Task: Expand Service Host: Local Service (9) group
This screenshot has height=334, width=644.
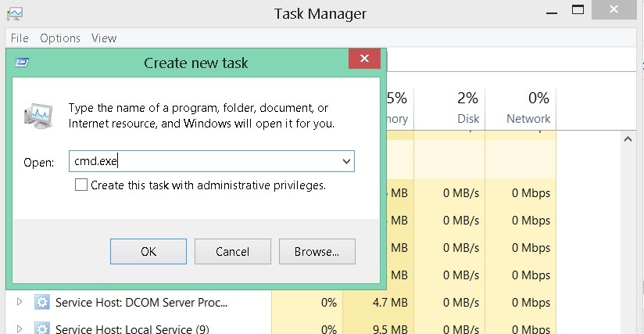Action: coord(20,329)
